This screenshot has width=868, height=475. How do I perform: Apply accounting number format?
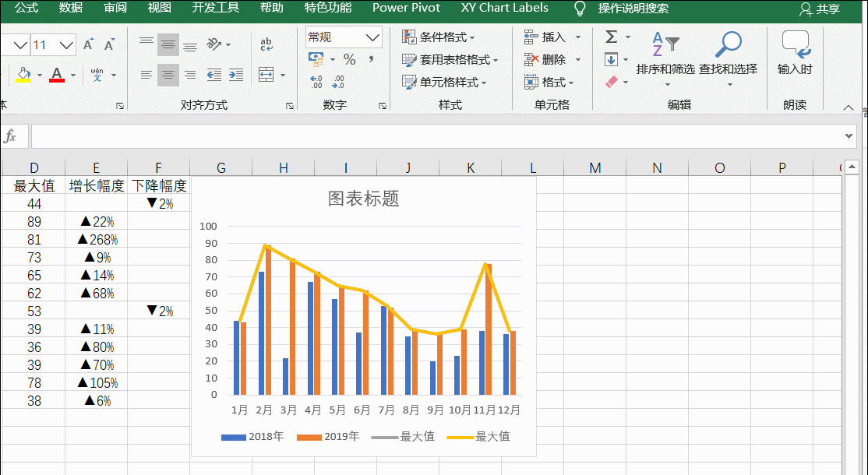(x=316, y=59)
